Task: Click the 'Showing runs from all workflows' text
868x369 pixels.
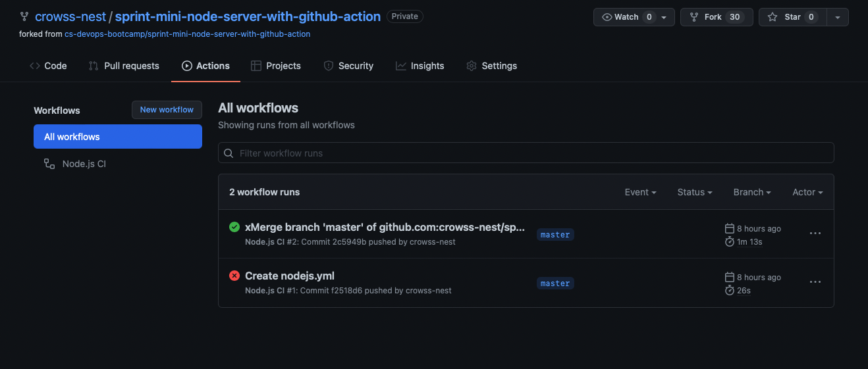Action: 286,125
